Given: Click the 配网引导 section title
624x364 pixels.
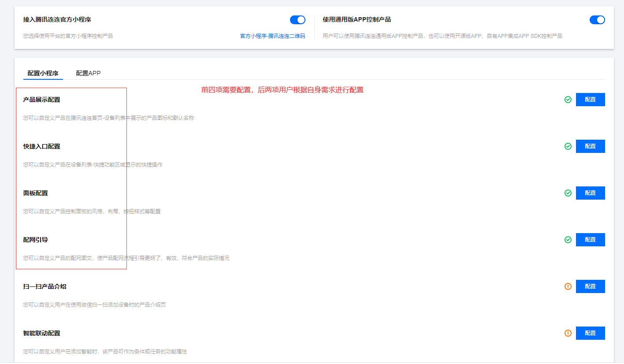Looking at the screenshot, I should (34, 239).
